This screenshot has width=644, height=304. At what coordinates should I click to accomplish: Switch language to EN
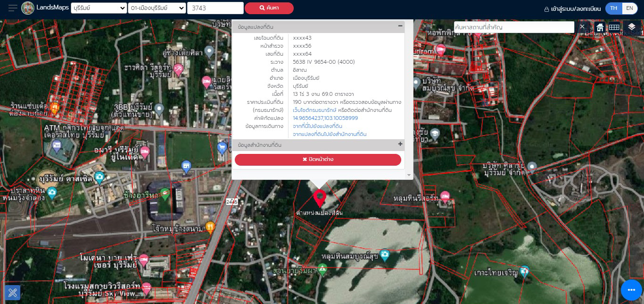[x=629, y=8]
